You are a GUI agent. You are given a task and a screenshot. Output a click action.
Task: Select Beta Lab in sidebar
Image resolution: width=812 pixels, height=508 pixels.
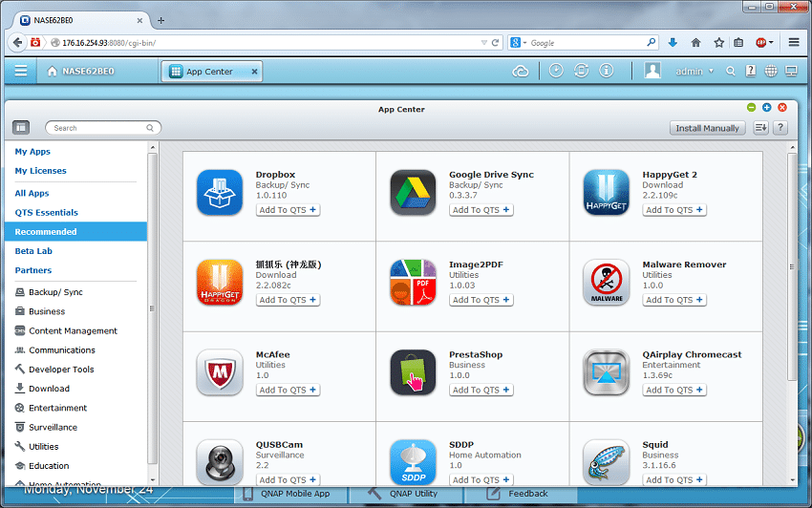point(33,250)
